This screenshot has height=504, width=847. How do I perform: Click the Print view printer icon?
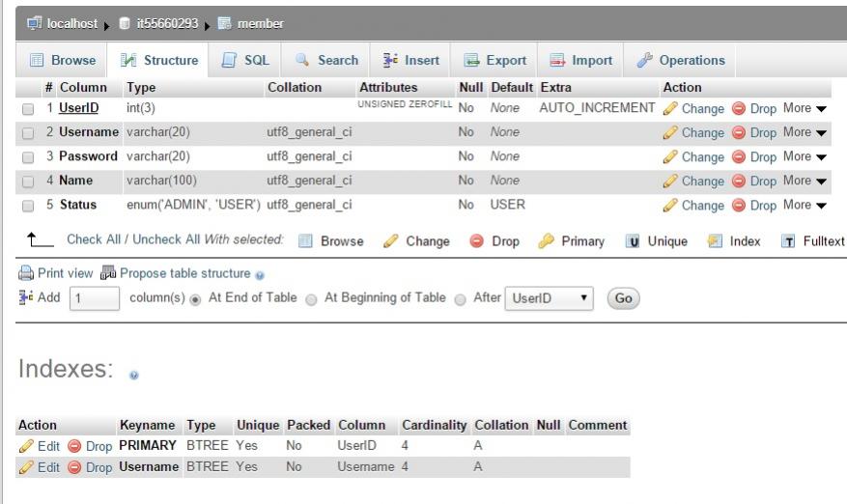click(26, 273)
